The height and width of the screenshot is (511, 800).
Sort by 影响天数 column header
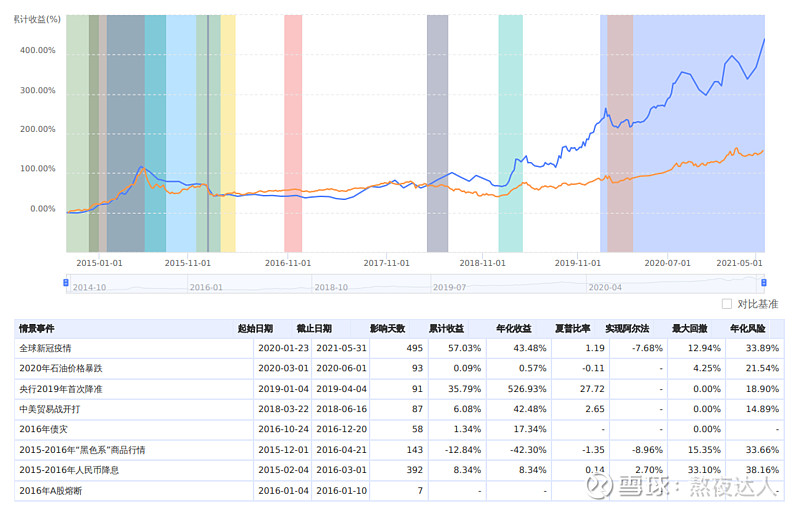387,328
